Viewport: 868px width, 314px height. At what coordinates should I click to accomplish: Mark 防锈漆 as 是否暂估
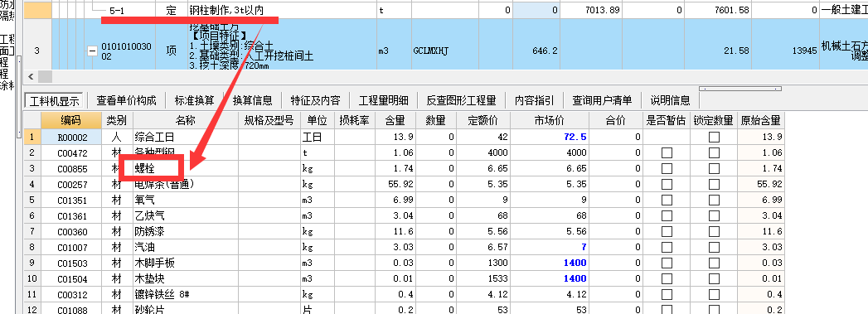tap(667, 232)
